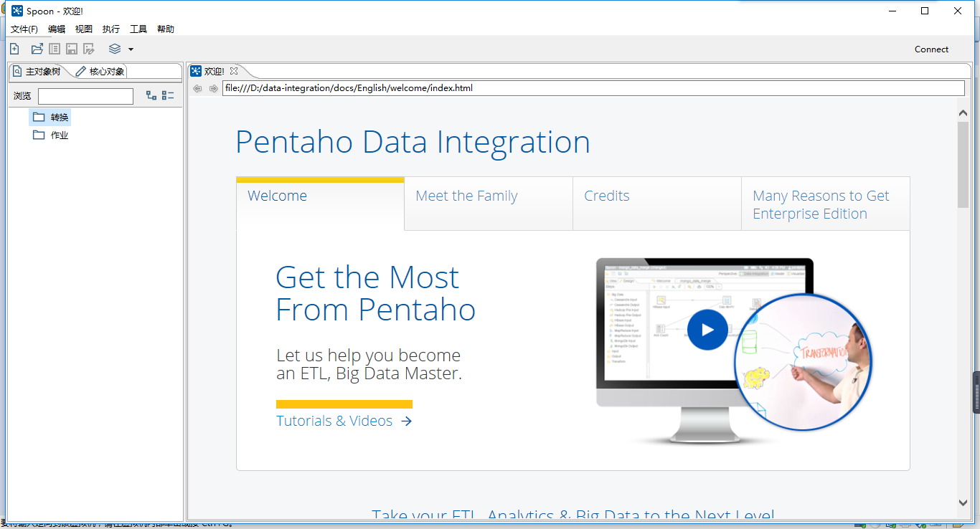
Task: Switch to the 核心对象 tab
Action: click(x=100, y=72)
